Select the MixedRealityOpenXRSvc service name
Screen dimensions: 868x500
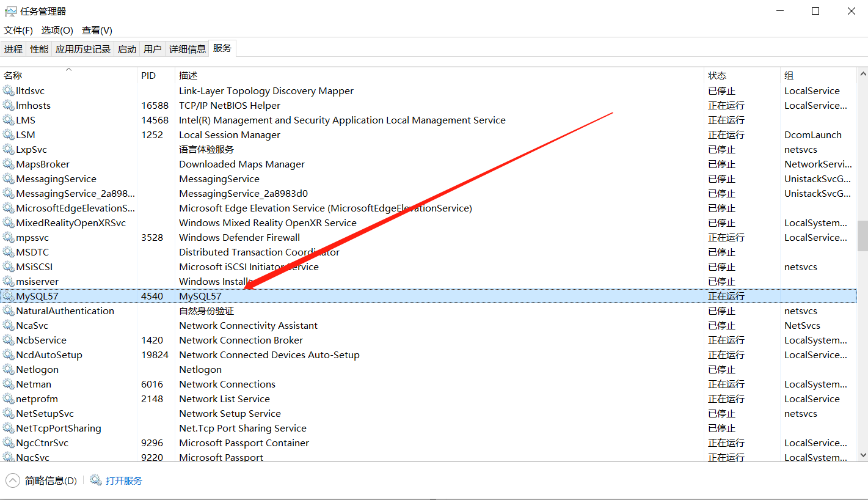click(x=71, y=222)
